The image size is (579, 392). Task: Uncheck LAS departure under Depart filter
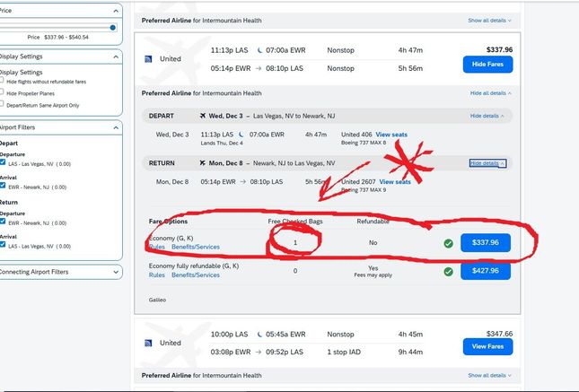click(x=2, y=162)
